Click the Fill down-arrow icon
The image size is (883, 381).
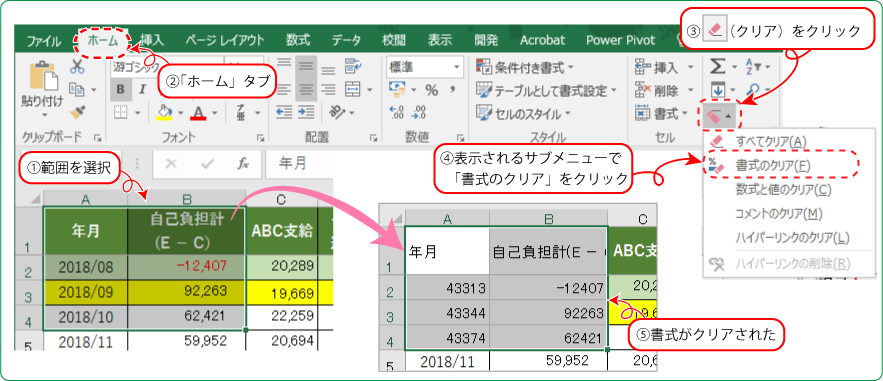pyautogui.click(x=717, y=89)
